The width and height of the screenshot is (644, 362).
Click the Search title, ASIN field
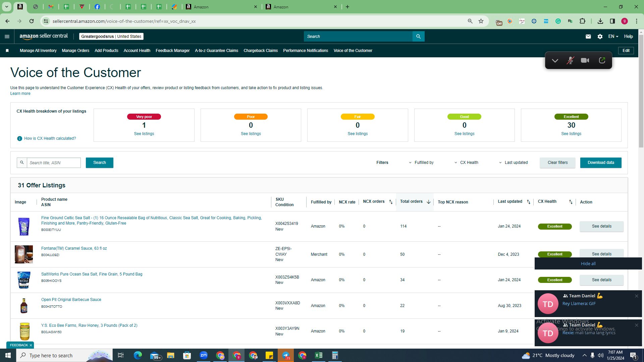coord(54,163)
